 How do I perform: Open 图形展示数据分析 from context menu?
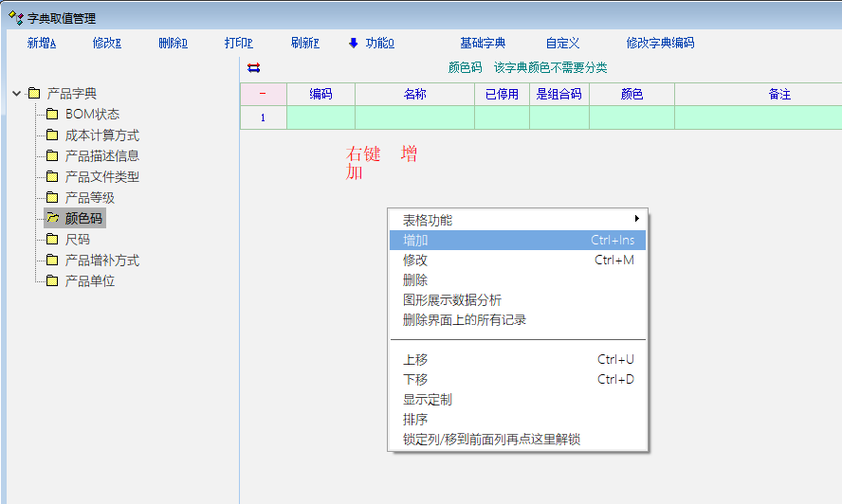tap(518, 299)
